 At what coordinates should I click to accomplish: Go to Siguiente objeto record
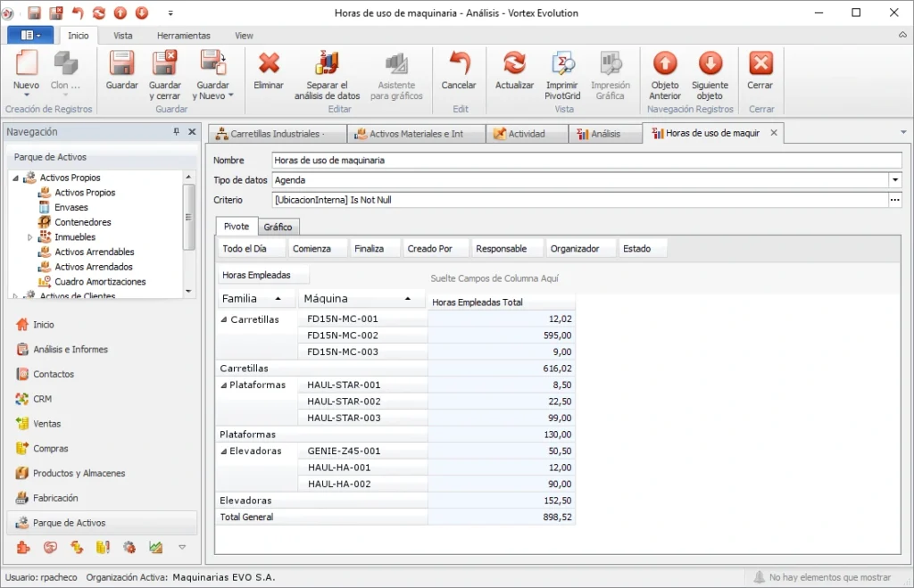click(x=710, y=75)
